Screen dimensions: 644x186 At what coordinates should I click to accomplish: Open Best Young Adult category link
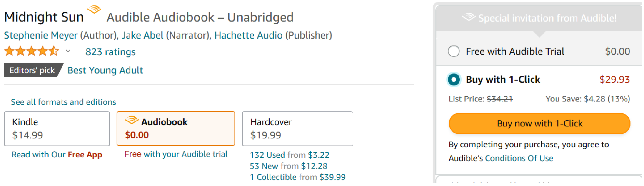tap(105, 70)
